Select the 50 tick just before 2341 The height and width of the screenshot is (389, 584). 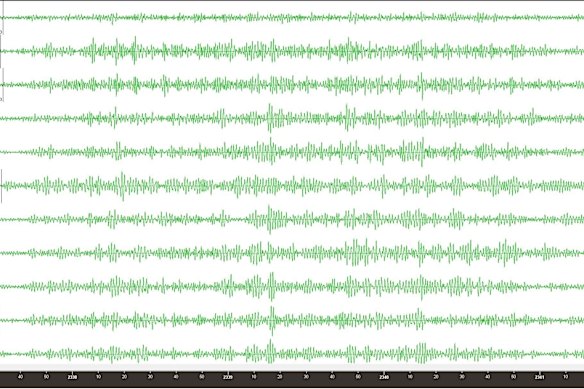tap(514, 377)
